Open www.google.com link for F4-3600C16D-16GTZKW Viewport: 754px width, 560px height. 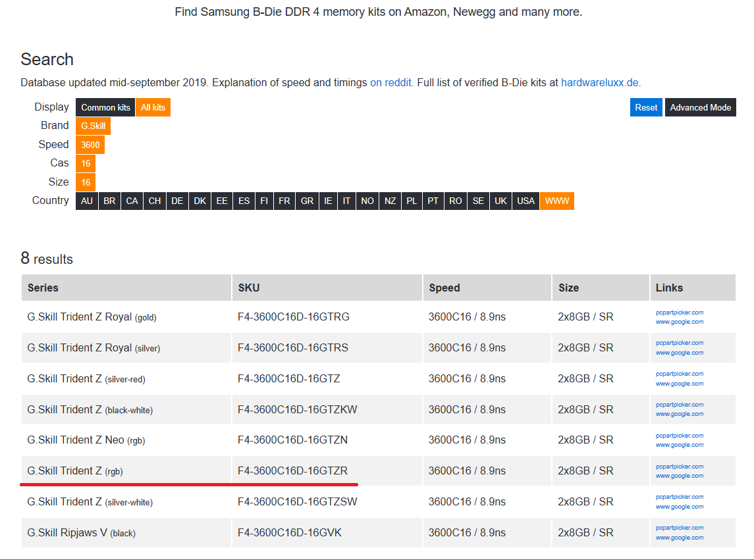point(680,414)
